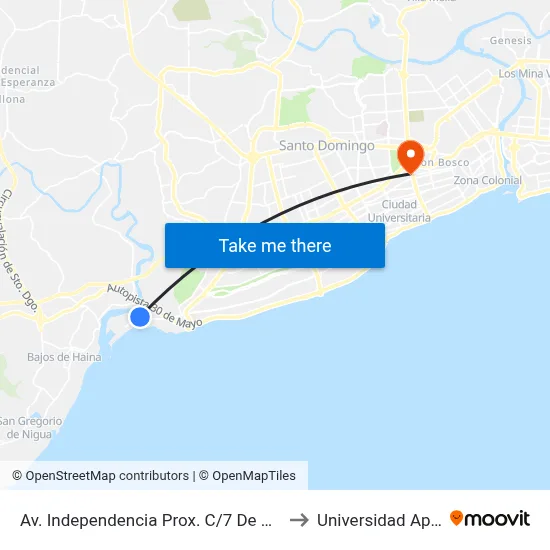Click the orange destination pin marker
550x550 pixels.
tap(410, 156)
